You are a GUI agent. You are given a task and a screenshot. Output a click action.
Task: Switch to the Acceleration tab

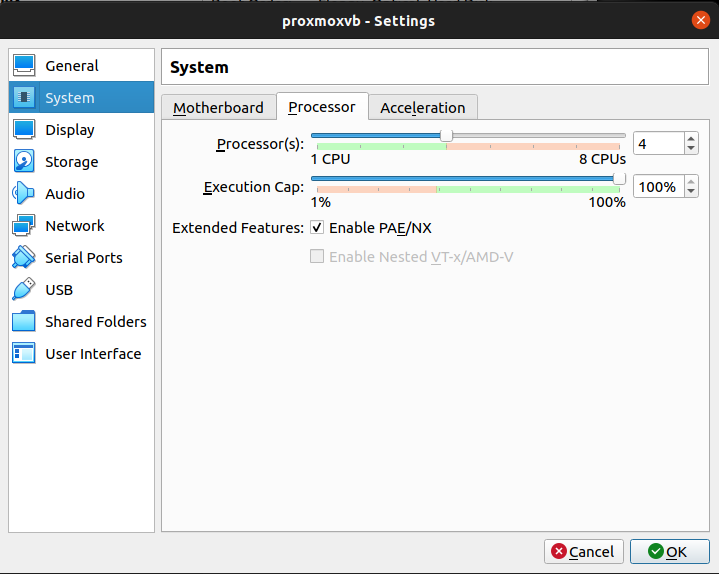[x=422, y=108]
